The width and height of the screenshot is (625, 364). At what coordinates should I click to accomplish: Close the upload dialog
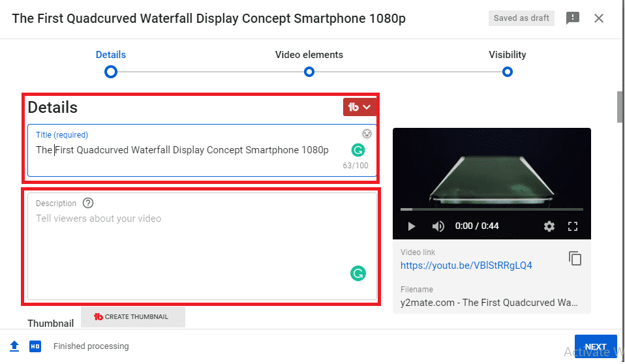599,18
